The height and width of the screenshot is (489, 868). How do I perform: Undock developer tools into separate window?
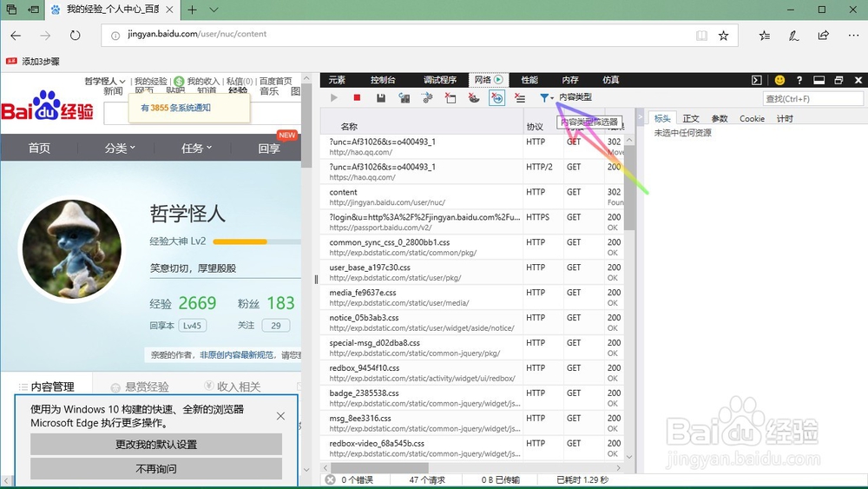coord(838,80)
